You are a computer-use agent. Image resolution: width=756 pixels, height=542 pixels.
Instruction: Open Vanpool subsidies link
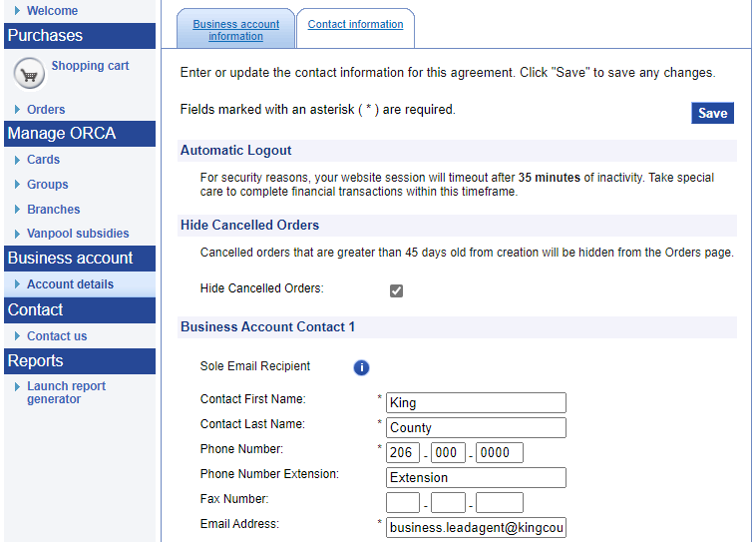[78, 234]
